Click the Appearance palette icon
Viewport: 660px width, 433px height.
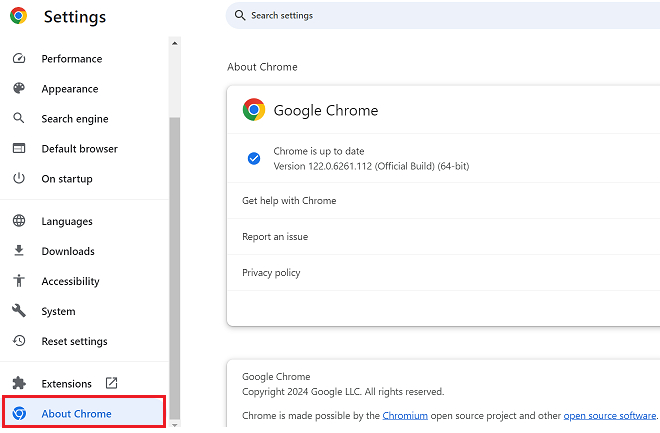point(18,89)
